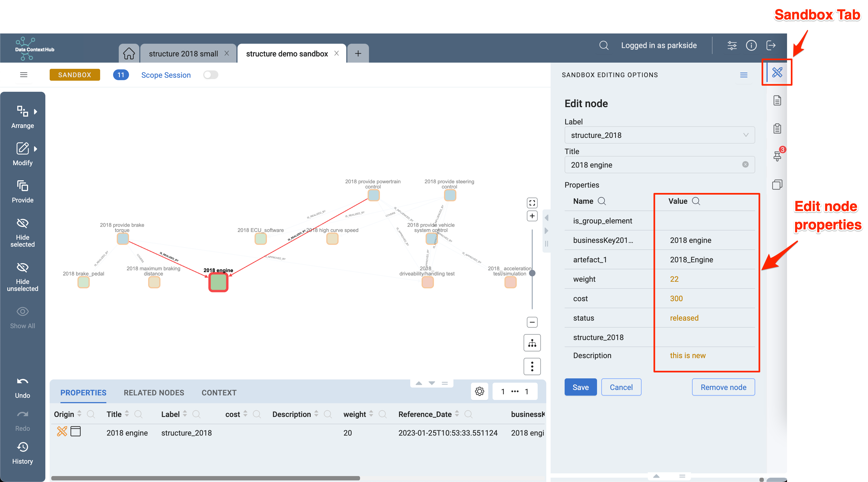Undo the last action
The width and height of the screenshot is (868, 482).
pyautogui.click(x=23, y=388)
